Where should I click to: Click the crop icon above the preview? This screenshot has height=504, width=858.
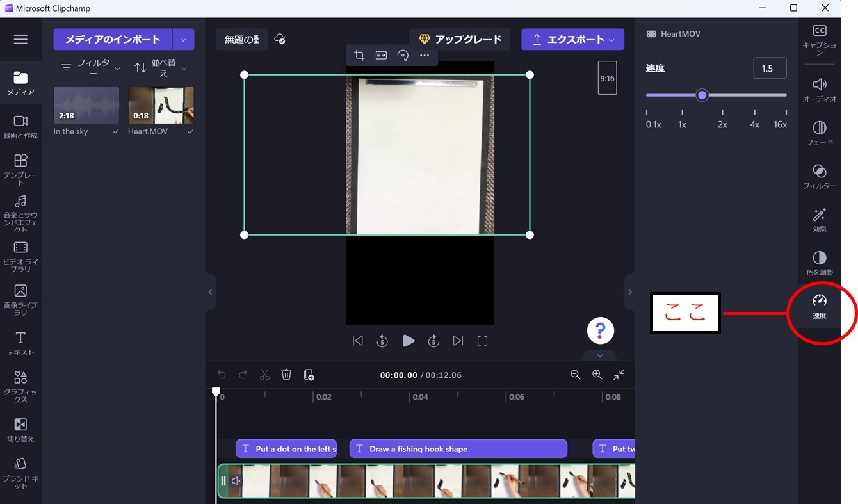point(359,56)
